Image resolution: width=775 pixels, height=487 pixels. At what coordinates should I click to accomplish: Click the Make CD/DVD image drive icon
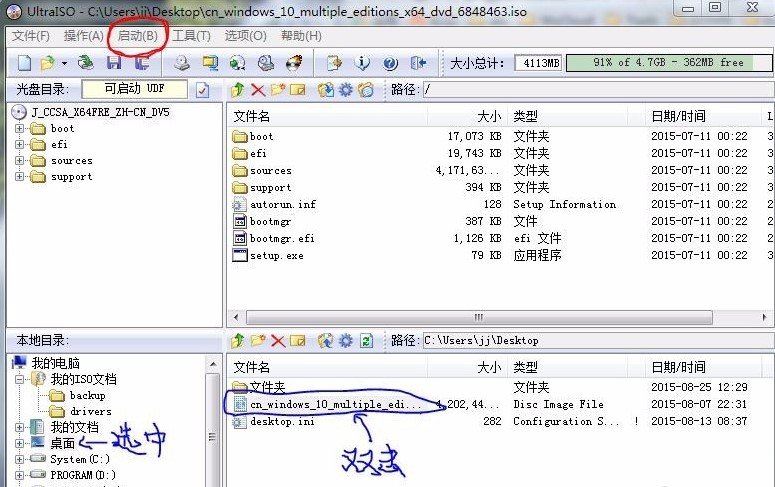click(182, 63)
